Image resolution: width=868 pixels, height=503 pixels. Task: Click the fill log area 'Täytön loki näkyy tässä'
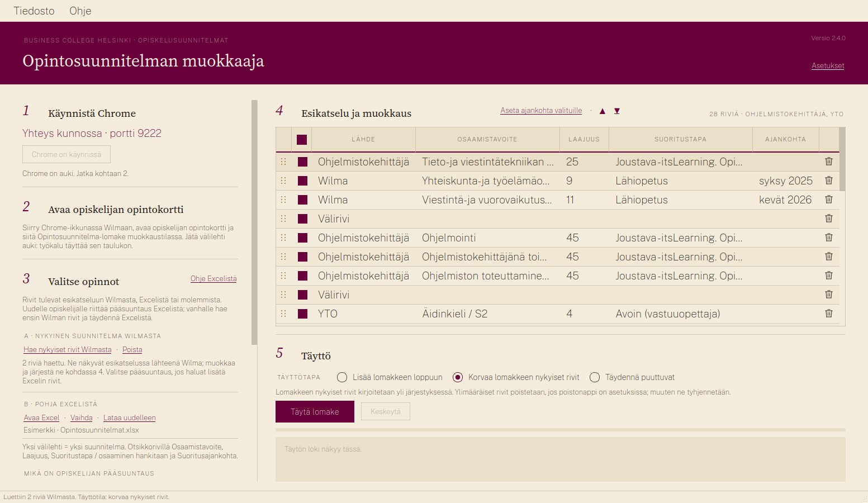(x=561, y=459)
